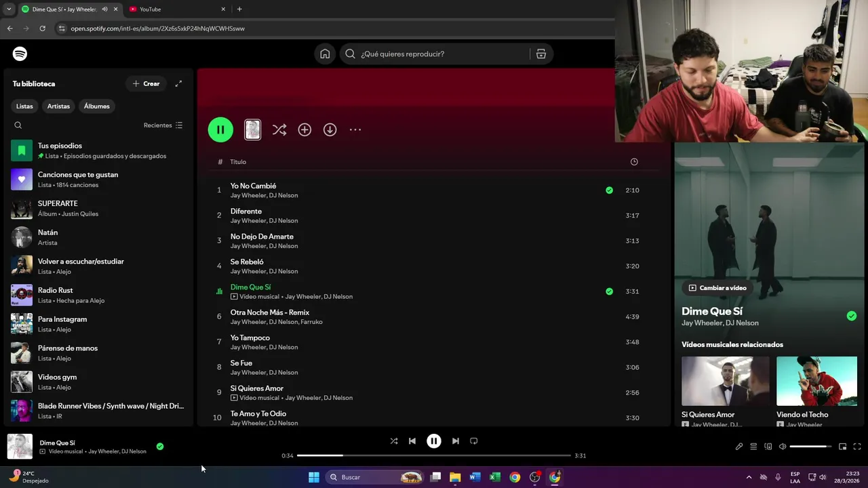Select the Álbumes filter chip
Viewport: 868px width, 488px height.
(97, 106)
